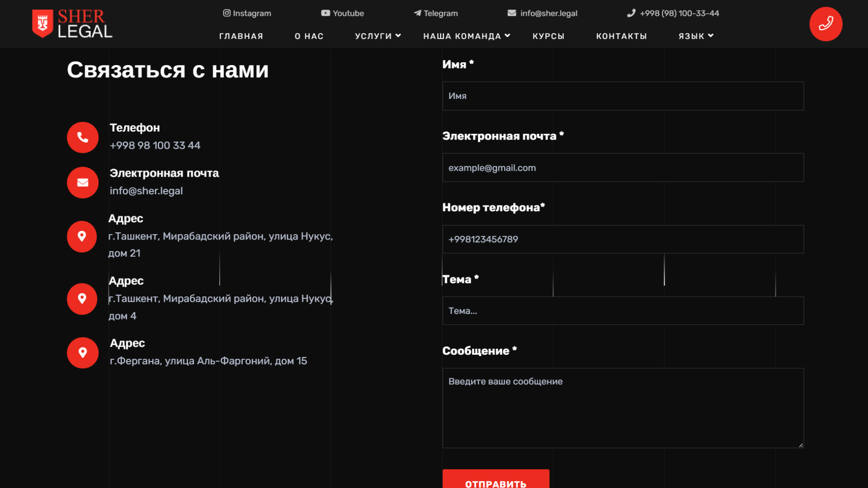Open the Курсы menu item
This screenshot has height=488, width=868.
coord(548,36)
